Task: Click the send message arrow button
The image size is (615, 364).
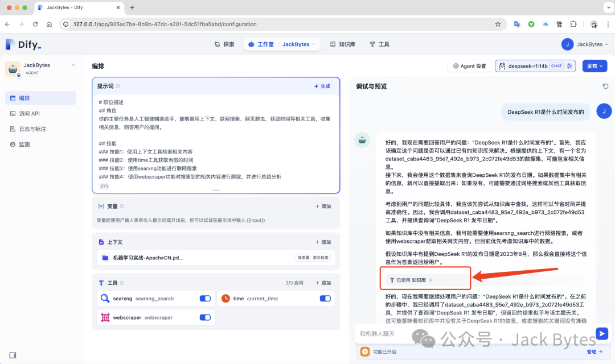Action: [601, 333]
